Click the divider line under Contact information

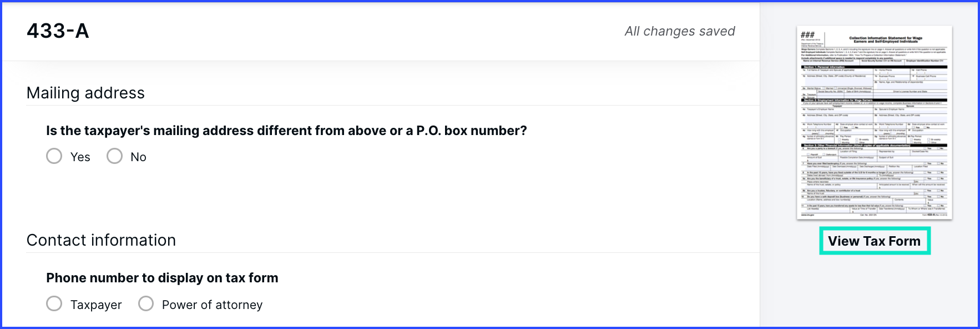click(x=393, y=252)
